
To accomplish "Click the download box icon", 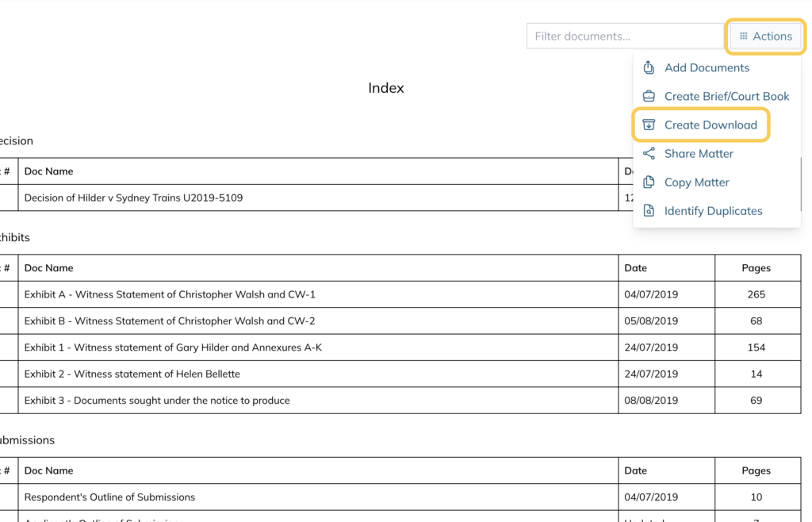I will pos(649,125).
